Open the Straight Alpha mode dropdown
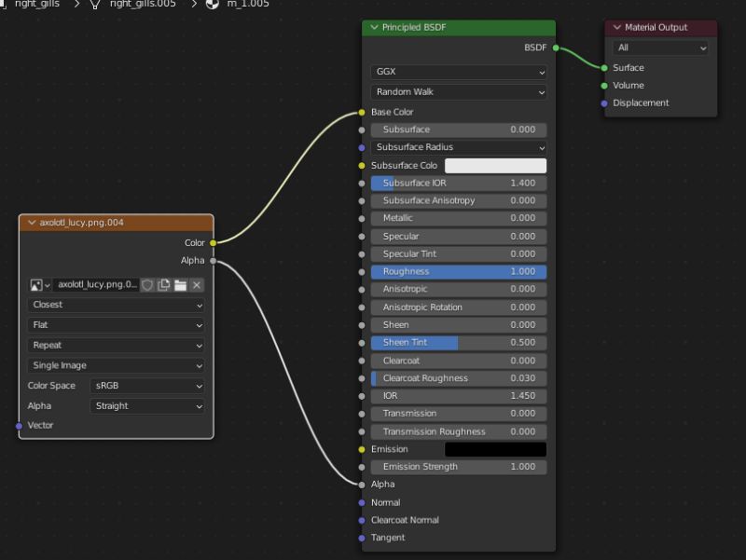The image size is (746, 560). point(147,406)
